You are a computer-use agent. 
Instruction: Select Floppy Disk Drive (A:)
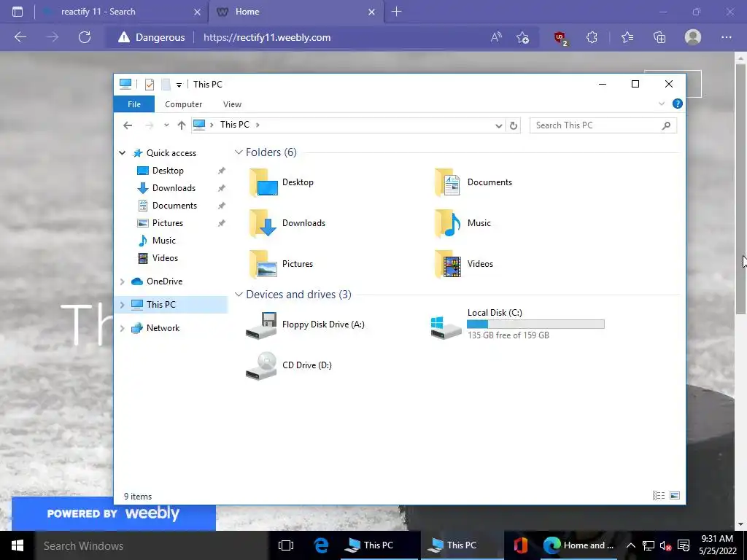(x=306, y=324)
